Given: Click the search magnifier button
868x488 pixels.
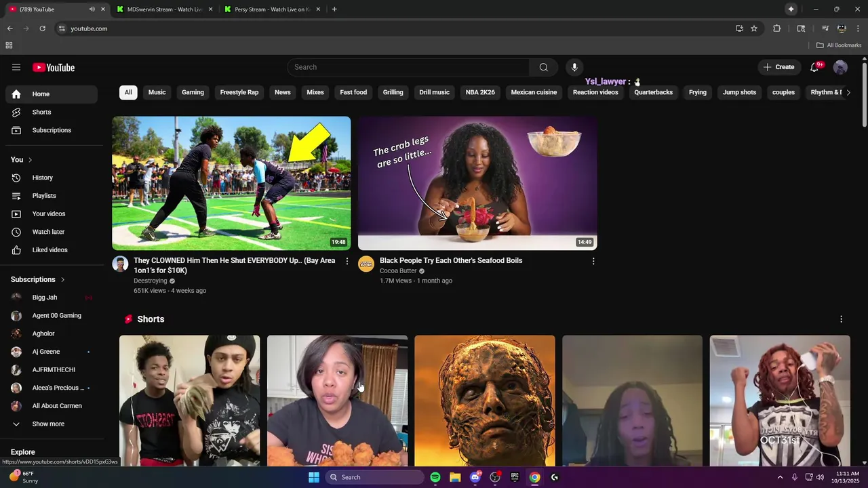Looking at the screenshot, I should point(543,67).
